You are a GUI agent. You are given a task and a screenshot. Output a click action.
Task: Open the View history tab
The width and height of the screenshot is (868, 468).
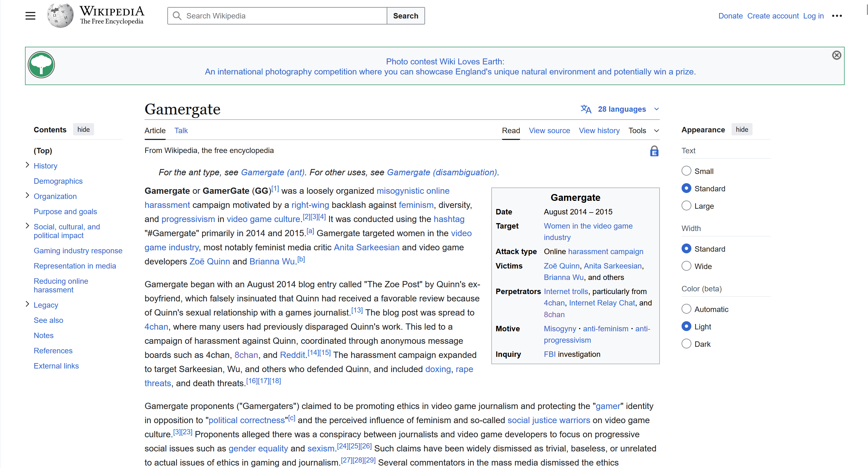(x=599, y=131)
